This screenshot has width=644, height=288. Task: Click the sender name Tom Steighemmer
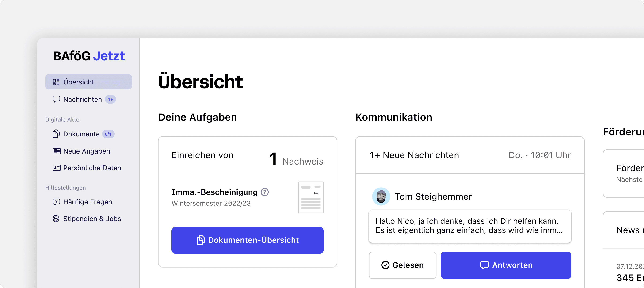point(433,196)
